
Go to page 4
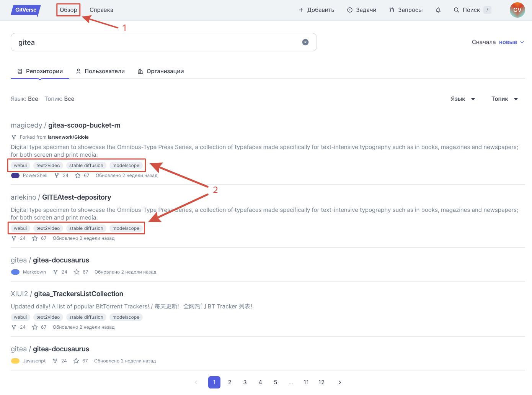click(x=260, y=382)
